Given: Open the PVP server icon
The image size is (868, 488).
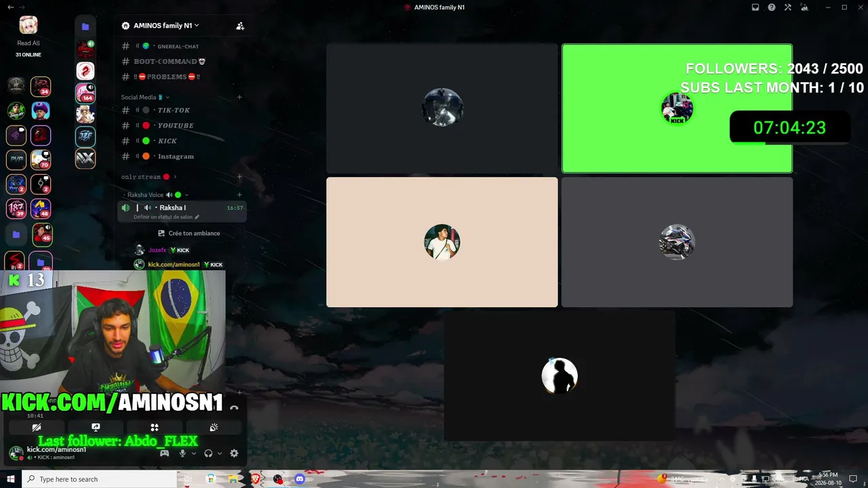Looking at the screenshot, I should pos(16,159).
